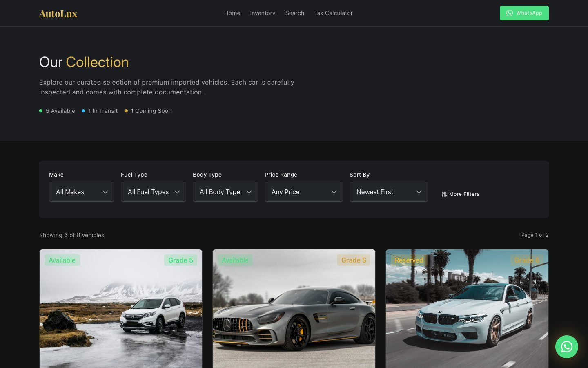Expand the Price Range selector

[304, 192]
